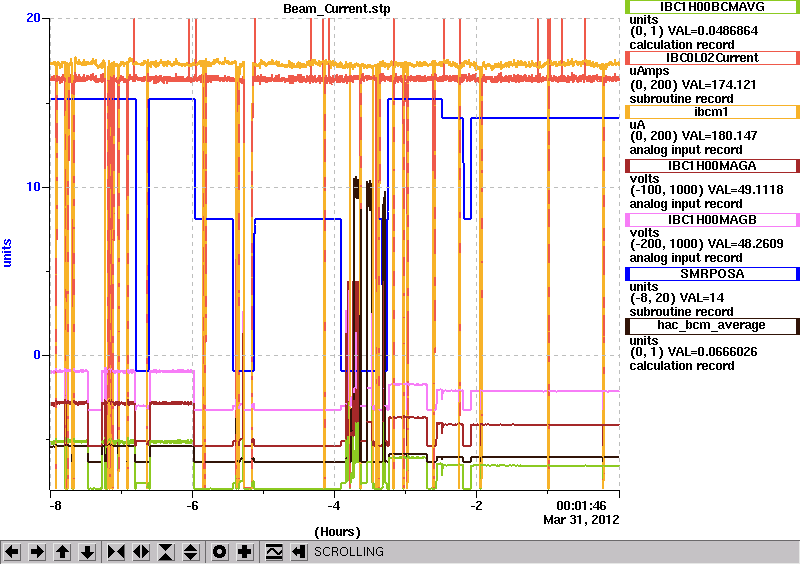This screenshot has width=800, height=564.
Task: Pan the graph left with left arrow
Action: pos(12,552)
